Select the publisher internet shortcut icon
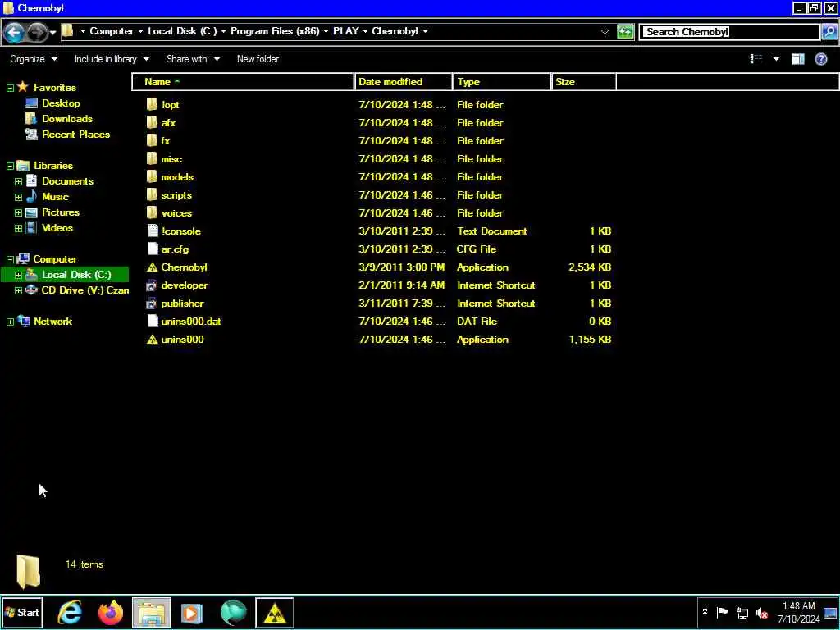The height and width of the screenshot is (630, 840). [152, 304]
